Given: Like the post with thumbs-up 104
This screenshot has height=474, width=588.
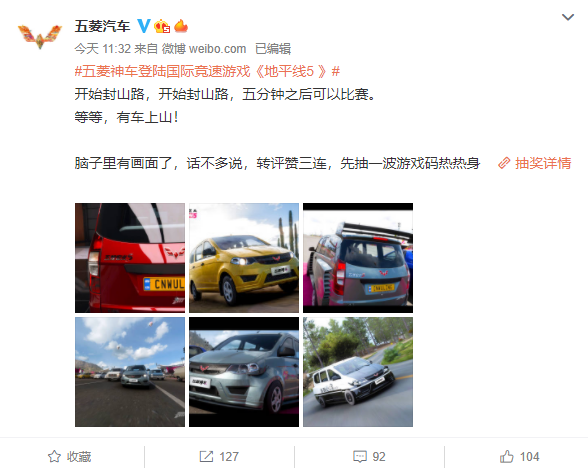Looking at the screenshot, I should click(519, 456).
